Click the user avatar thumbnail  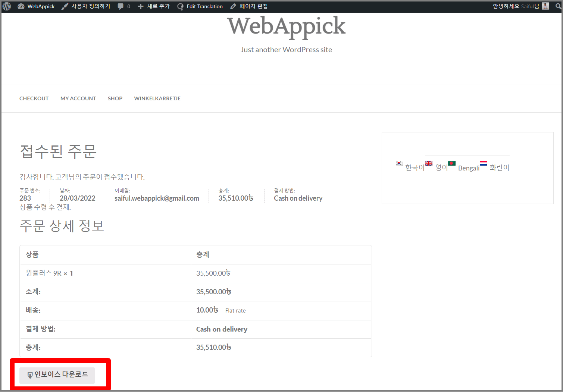coord(545,6)
